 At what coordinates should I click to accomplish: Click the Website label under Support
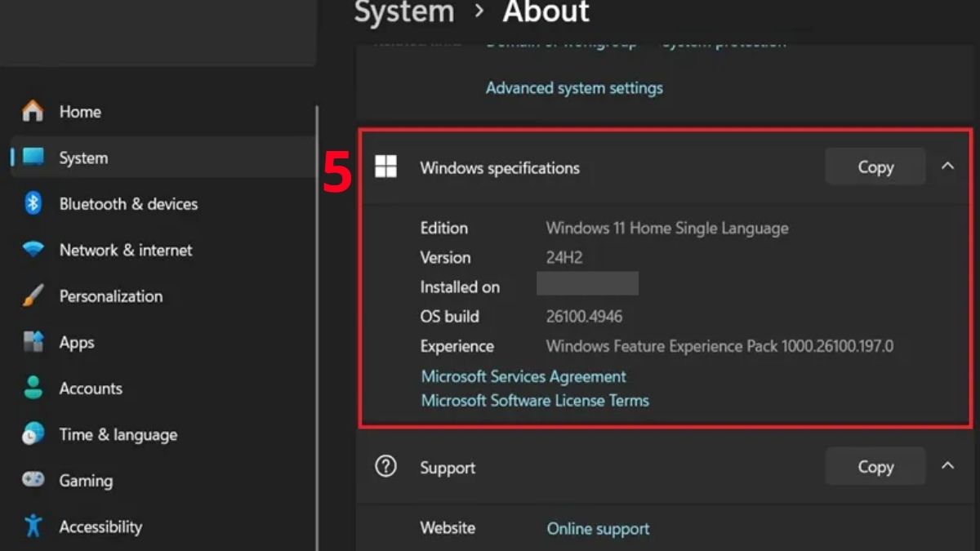point(448,527)
